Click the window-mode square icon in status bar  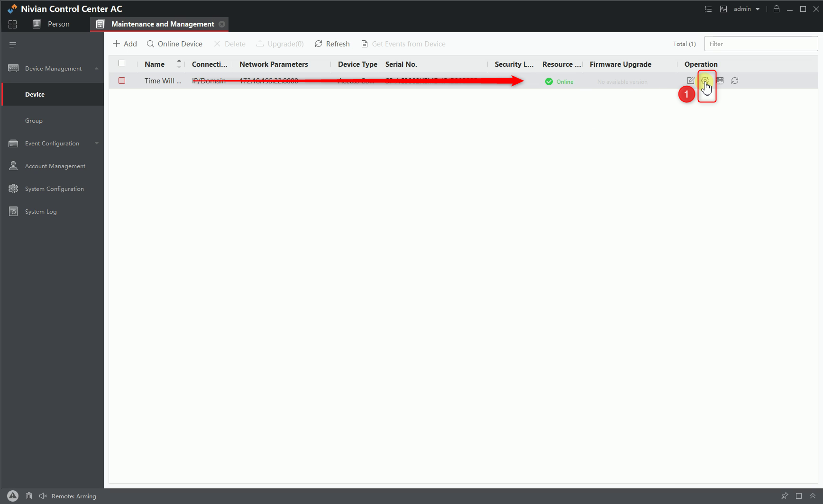point(799,496)
